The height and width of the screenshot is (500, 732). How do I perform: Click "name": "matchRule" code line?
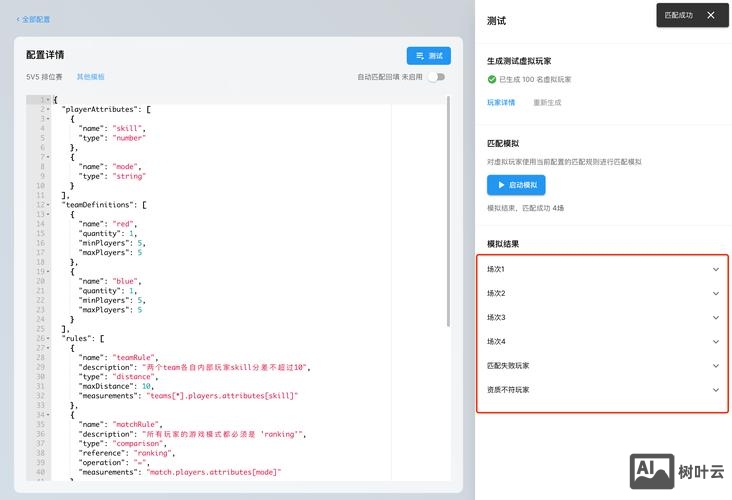tap(121, 424)
